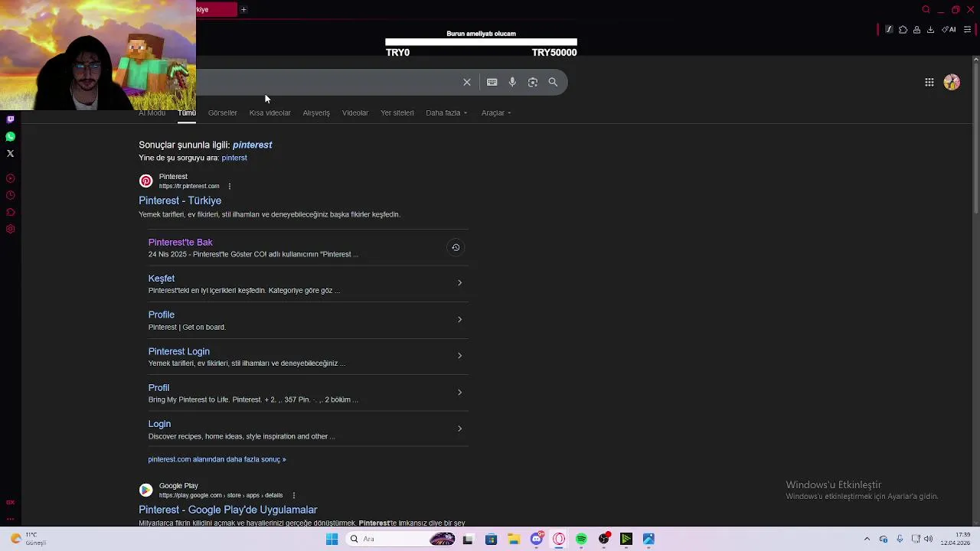Open the browser easy setup sliders icon
This screenshot has height=551, width=980.
click(x=968, y=30)
